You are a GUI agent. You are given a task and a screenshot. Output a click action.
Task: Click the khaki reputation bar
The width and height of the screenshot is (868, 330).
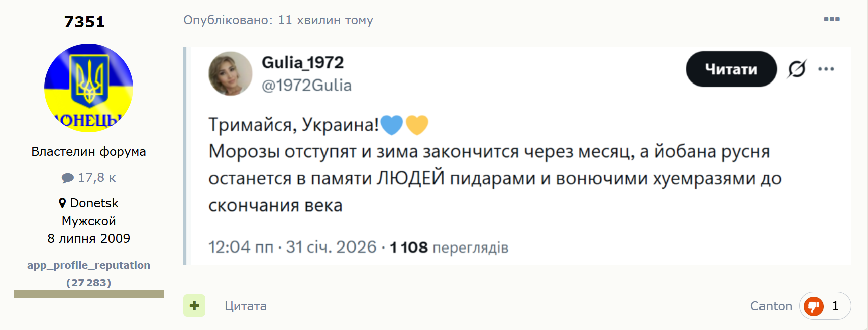(x=88, y=294)
